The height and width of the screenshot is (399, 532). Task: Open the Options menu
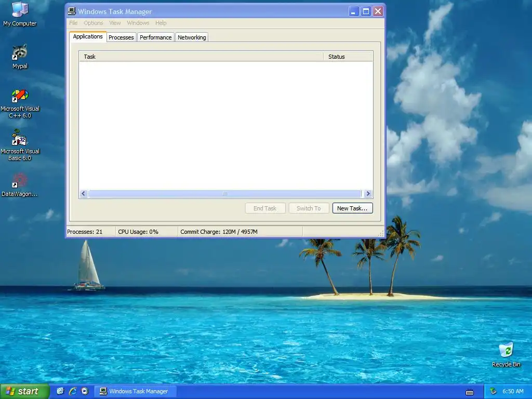click(94, 23)
